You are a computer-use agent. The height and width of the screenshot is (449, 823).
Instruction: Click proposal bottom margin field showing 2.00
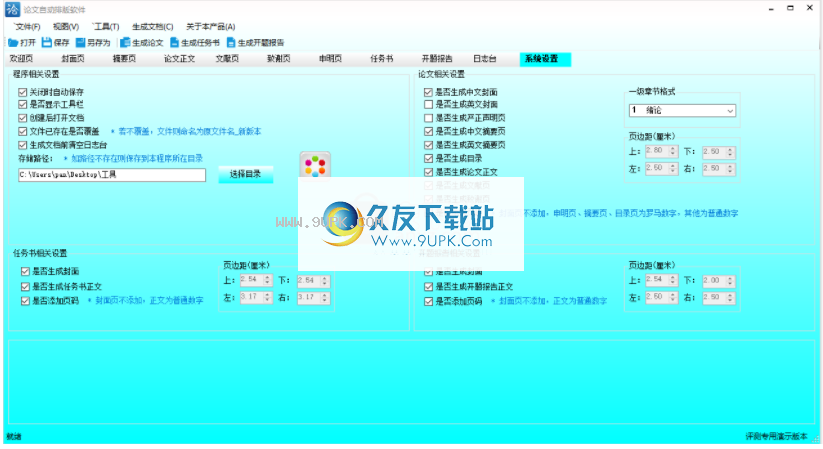click(x=719, y=280)
